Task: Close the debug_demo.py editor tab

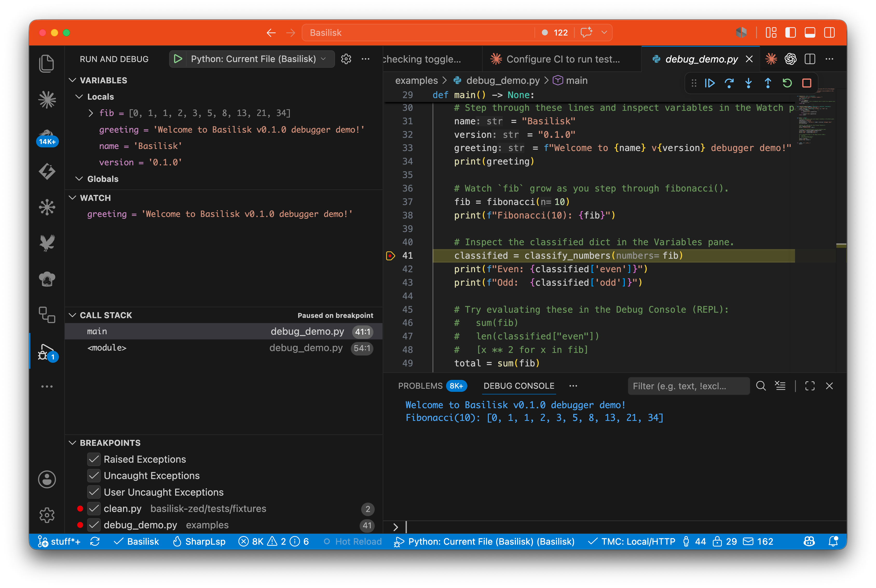Action: (749, 59)
